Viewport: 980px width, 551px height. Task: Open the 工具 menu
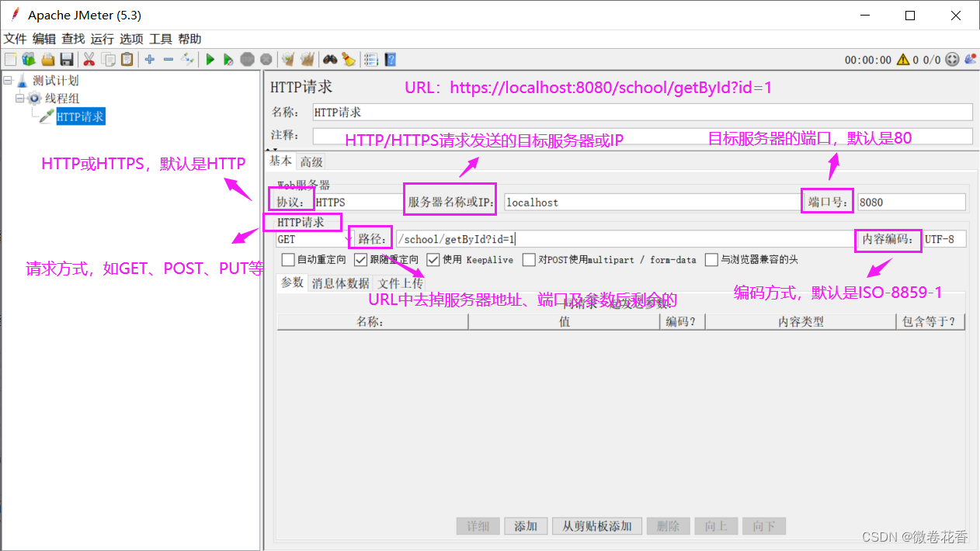(x=161, y=39)
